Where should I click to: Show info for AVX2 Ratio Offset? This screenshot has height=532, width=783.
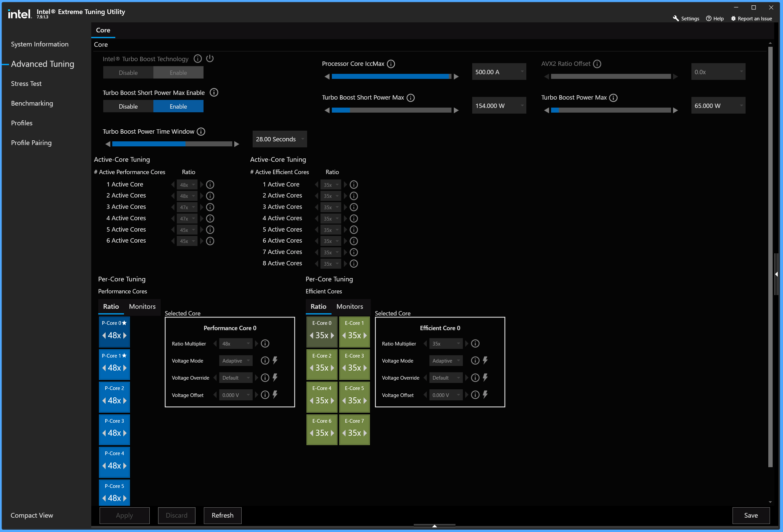(597, 64)
